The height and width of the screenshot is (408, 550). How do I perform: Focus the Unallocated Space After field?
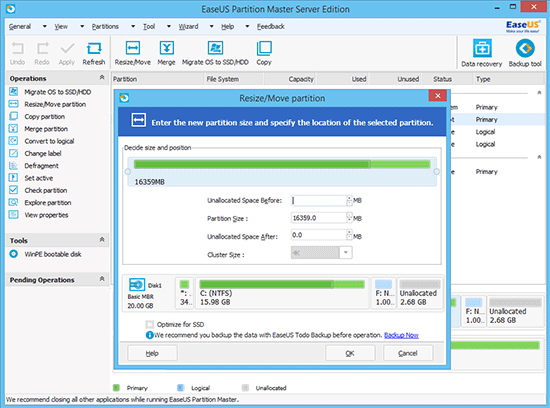pyautogui.click(x=319, y=235)
